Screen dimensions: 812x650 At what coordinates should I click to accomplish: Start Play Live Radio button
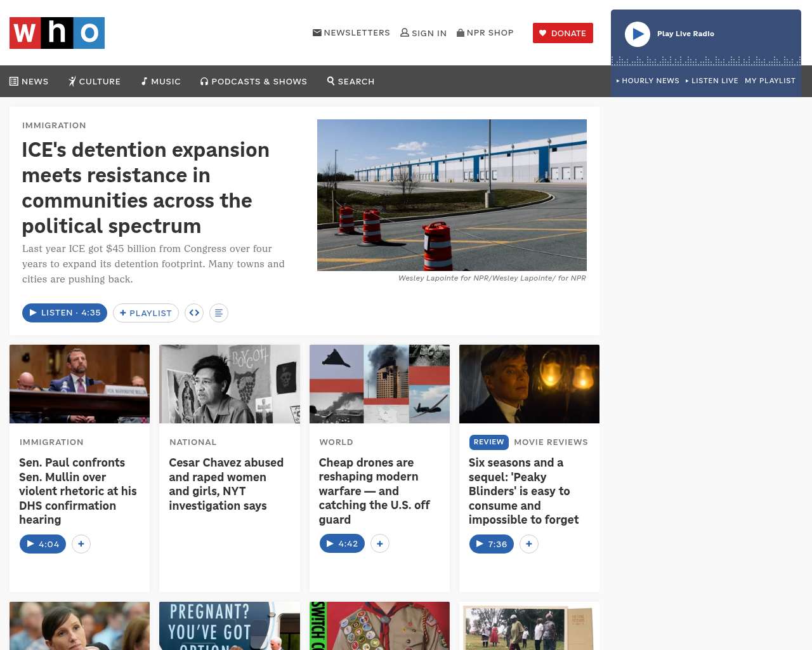[x=638, y=34]
